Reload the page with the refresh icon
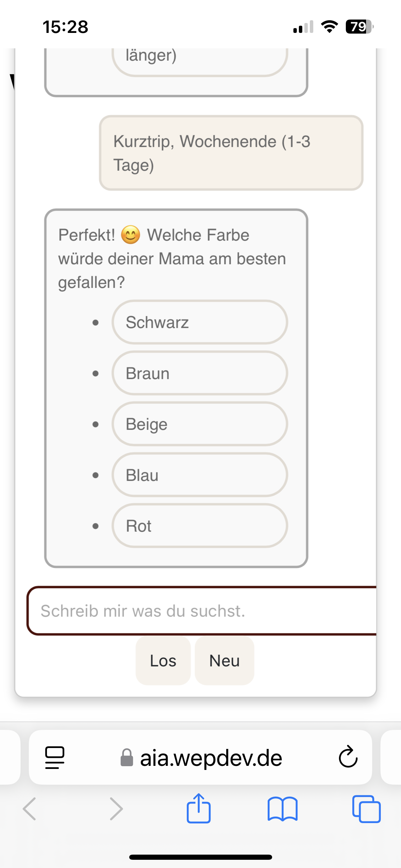 348,757
